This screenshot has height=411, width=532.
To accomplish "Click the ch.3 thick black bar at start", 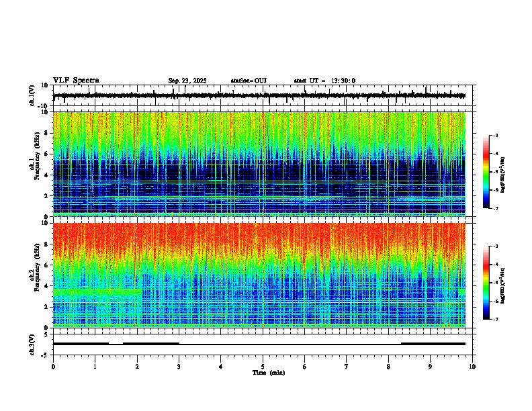I will point(81,344).
